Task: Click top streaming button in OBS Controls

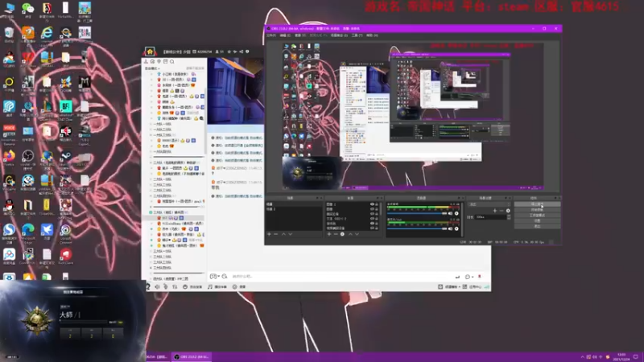Action: pyautogui.click(x=537, y=204)
